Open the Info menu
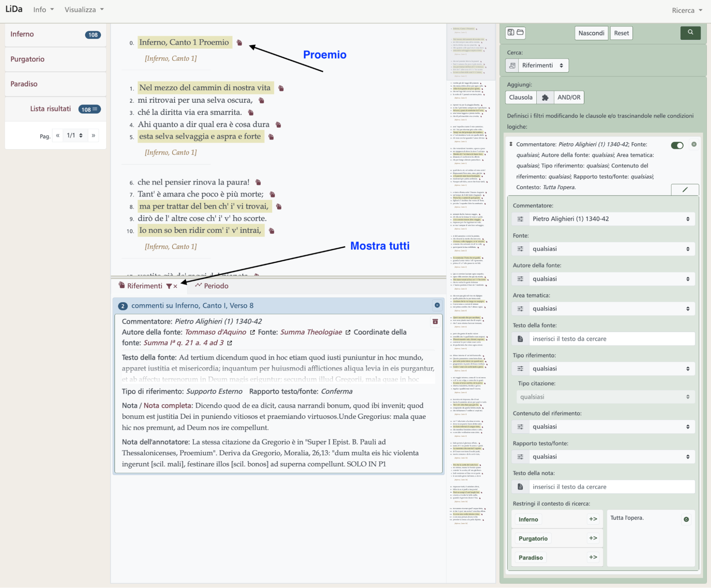This screenshot has height=588, width=711. click(43, 10)
